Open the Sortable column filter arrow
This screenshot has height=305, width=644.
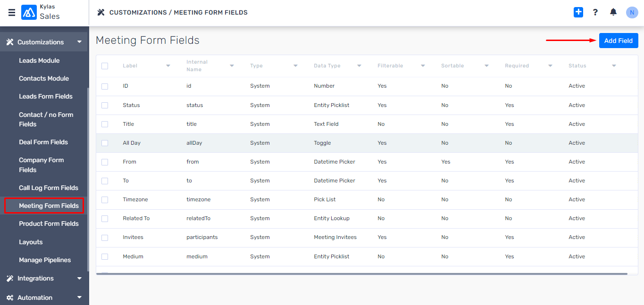tap(486, 66)
